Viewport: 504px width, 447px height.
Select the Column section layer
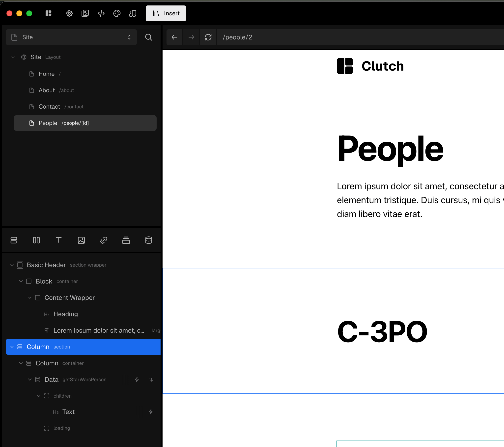click(x=83, y=347)
